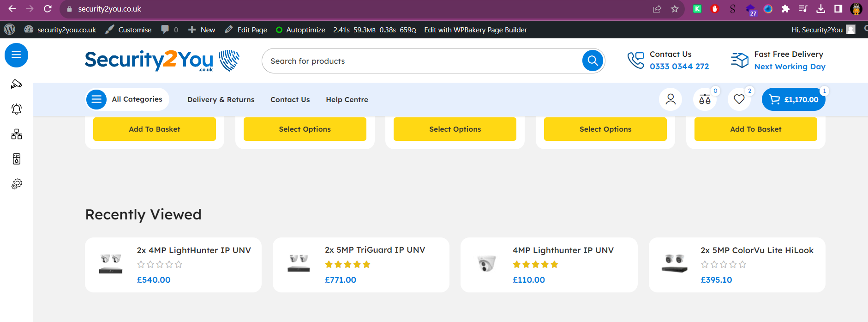The height and width of the screenshot is (322, 868).
Task: Open the media control playlist icon
Action: pyautogui.click(x=803, y=9)
